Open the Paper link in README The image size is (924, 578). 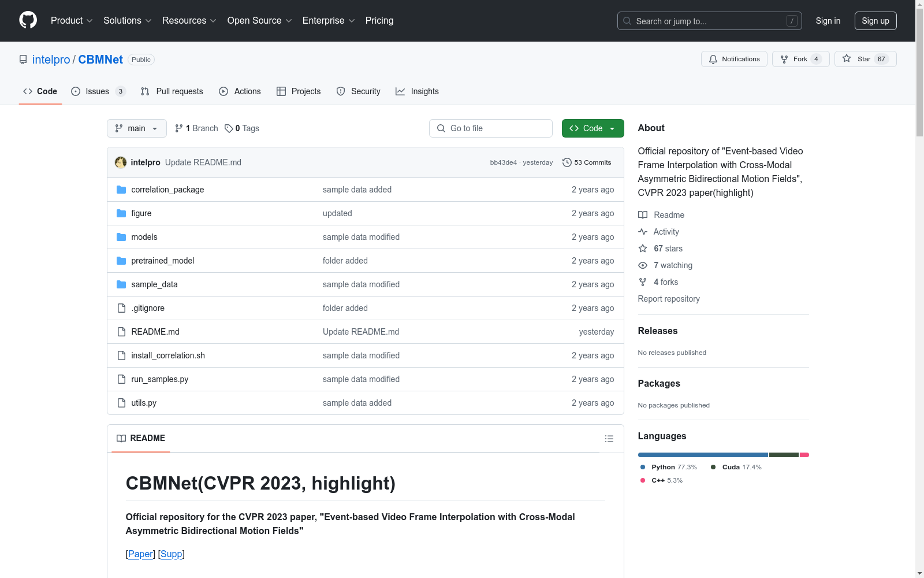(140, 554)
